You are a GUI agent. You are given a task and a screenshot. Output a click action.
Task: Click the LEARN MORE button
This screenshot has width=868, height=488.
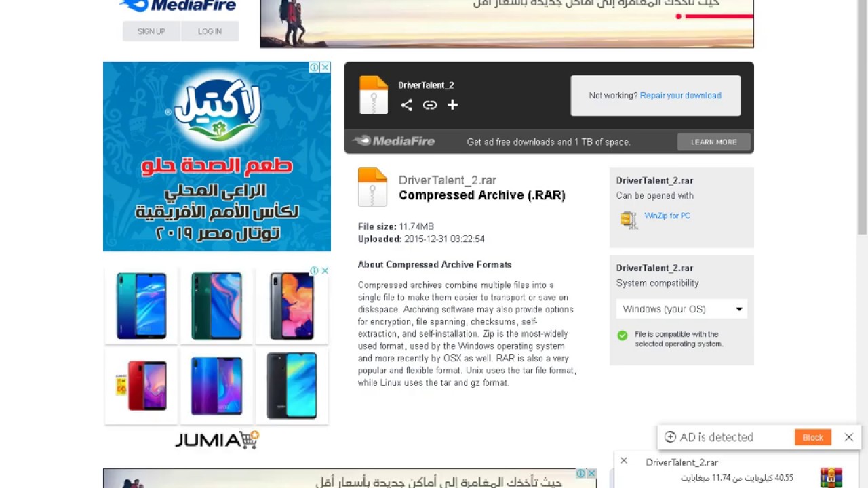point(713,142)
